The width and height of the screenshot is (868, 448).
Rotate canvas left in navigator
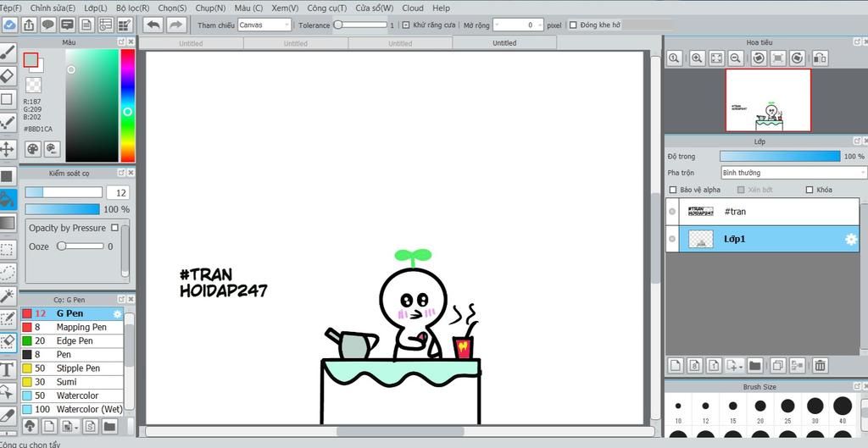coord(759,58)
